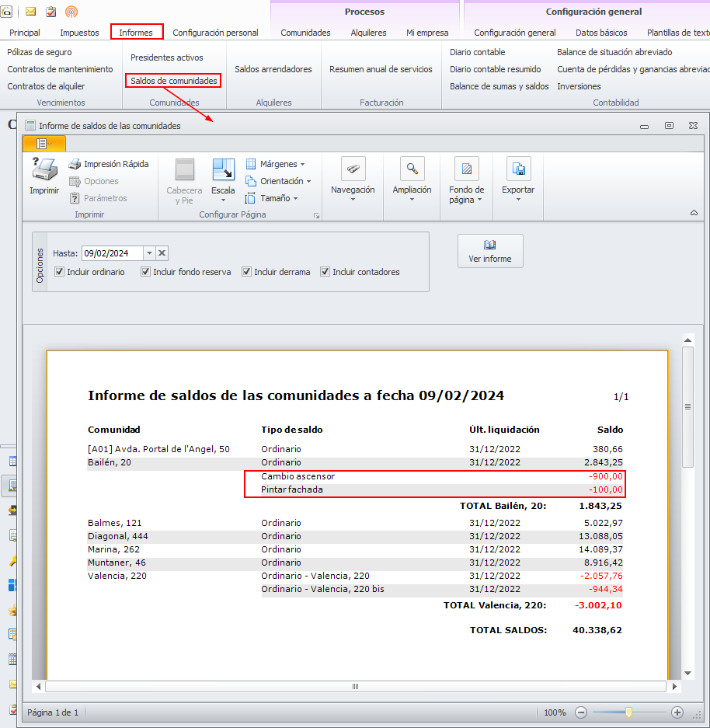This screenshot has height=728, width=710.
Task: Expand the Tamaño dropdown
Action: (296, 198)
